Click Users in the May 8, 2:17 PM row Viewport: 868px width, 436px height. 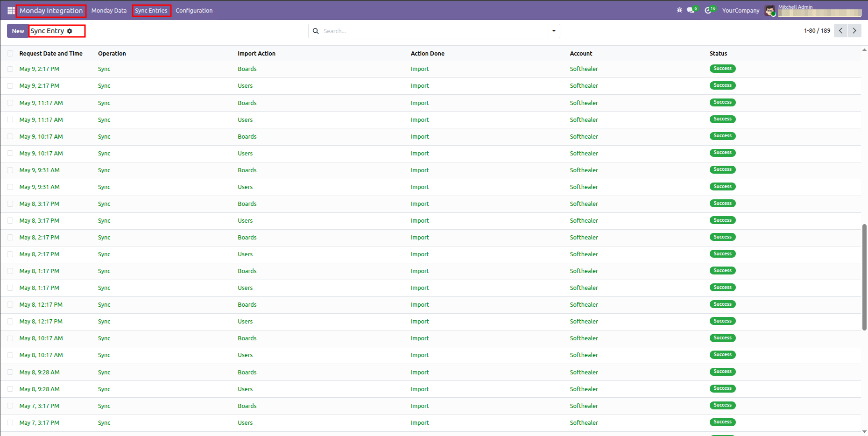(x=245, y=254)
